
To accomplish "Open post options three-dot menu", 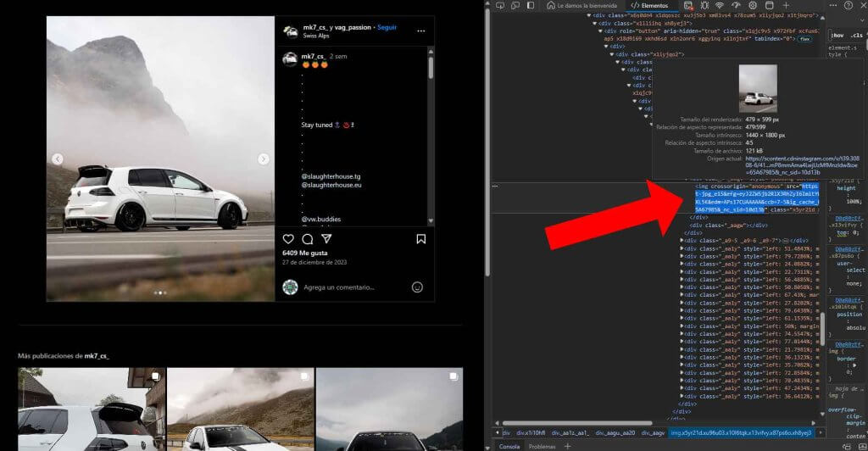I will tap(420, 31).
